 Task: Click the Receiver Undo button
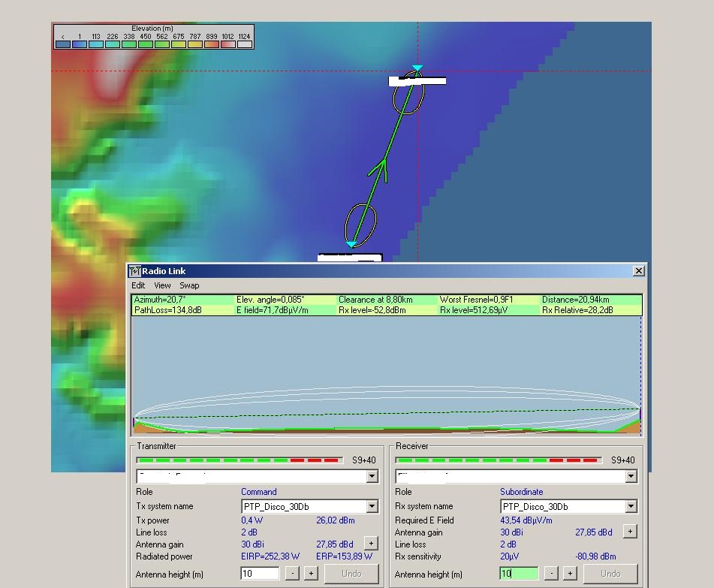610,574
